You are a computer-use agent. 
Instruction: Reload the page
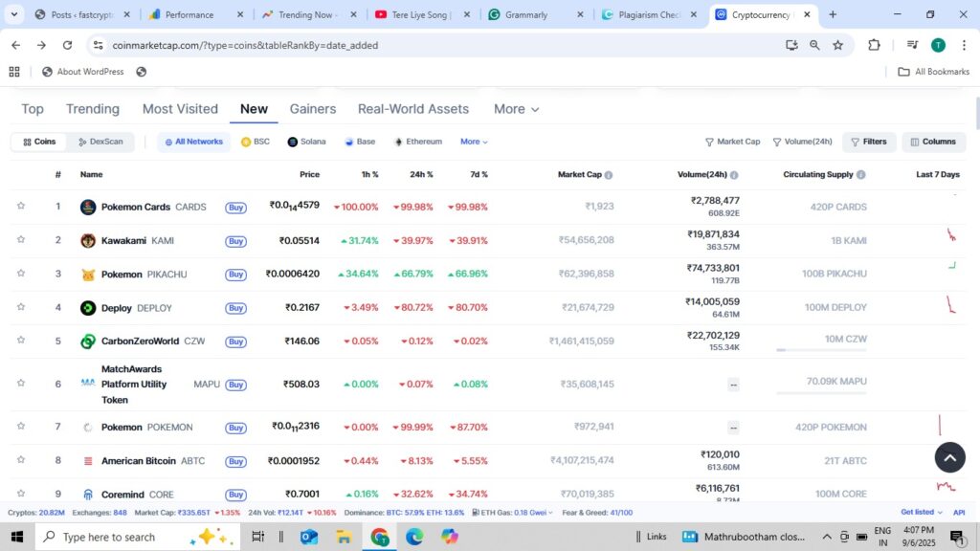click(x=67, y=45)
